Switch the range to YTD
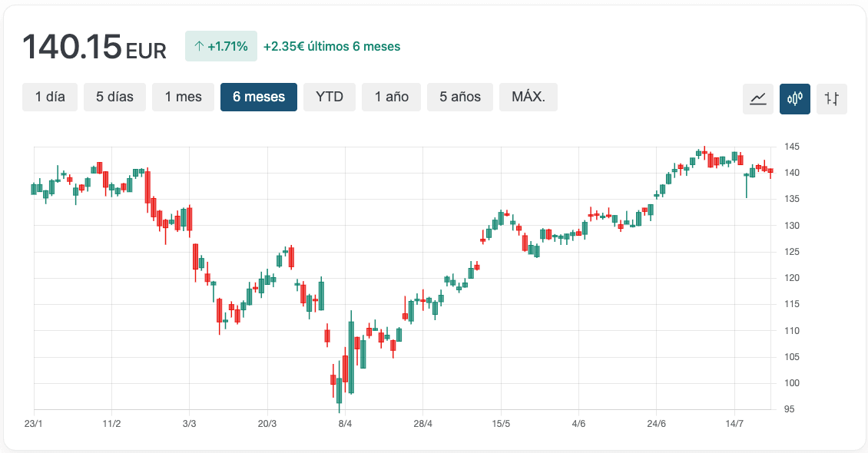Image resolution: width=868 pixels, height=453 pixels. (330, 97)
